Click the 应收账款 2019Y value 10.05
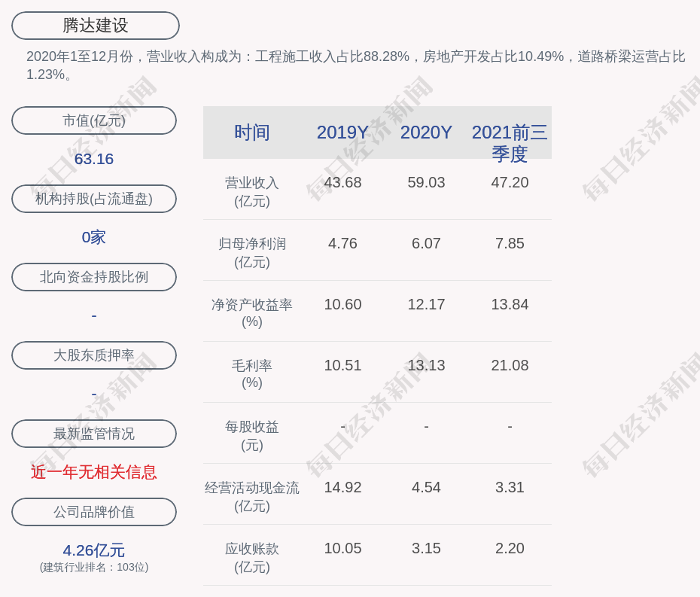Image resolution: width=700 pixels, height=597 pixels. 342,548
